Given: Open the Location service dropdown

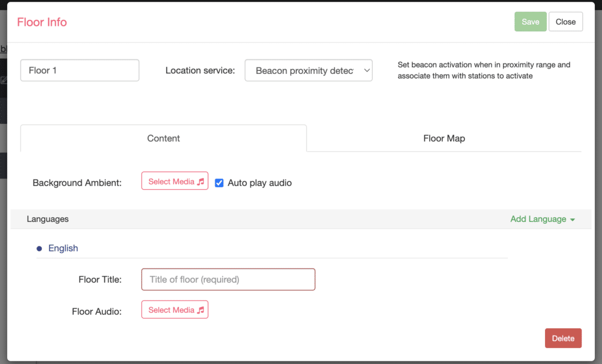Looking at the screenshot, I should click(x=308, y=70).
